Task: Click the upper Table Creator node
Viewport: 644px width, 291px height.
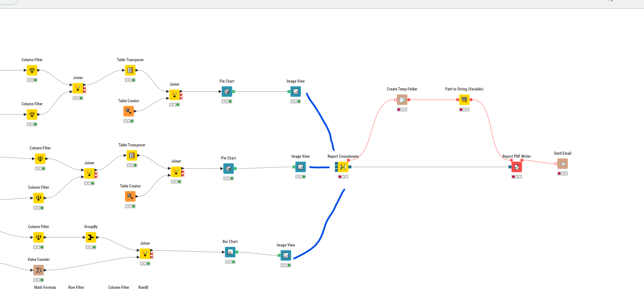Action: [x=129, y=111]
